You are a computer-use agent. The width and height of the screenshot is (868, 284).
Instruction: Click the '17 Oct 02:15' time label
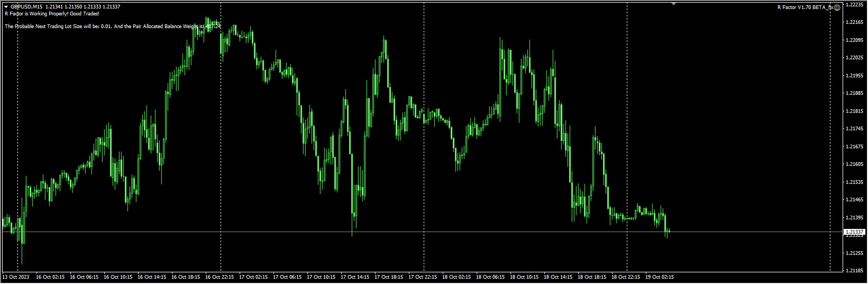click(254, 277)
